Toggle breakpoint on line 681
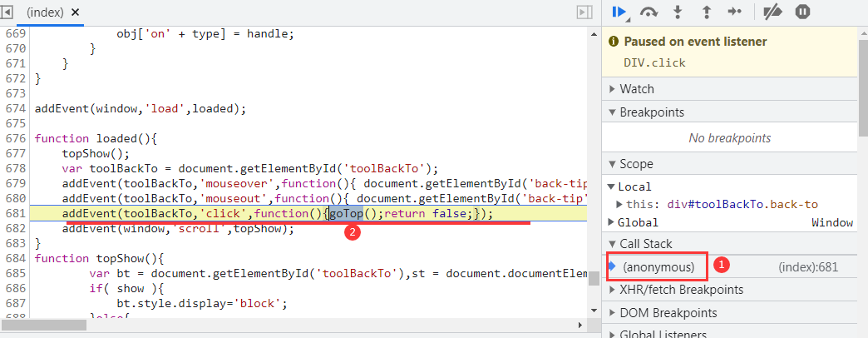This screenshot has width=868, height=338. (14, 214)
